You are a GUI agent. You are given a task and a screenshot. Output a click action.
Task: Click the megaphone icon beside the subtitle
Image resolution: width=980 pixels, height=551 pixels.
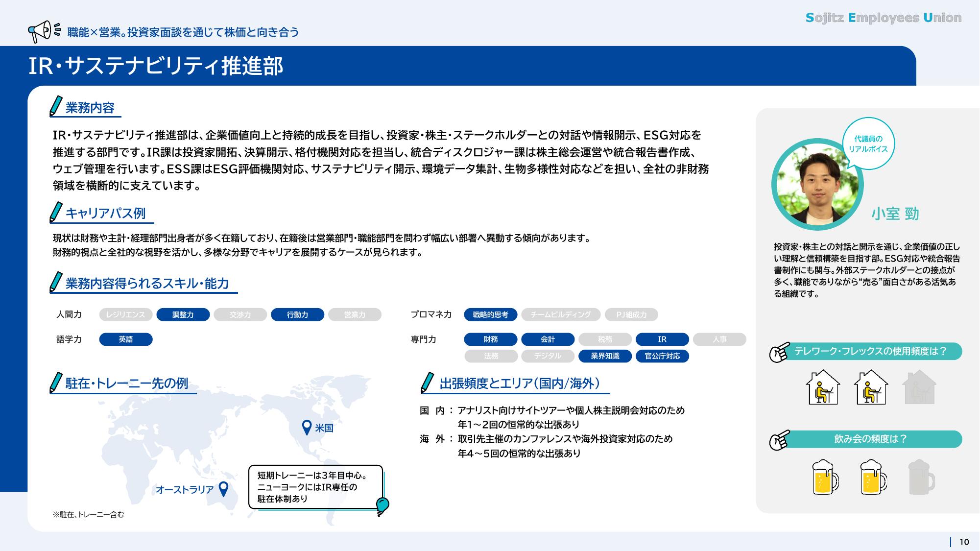click(44, 31)
